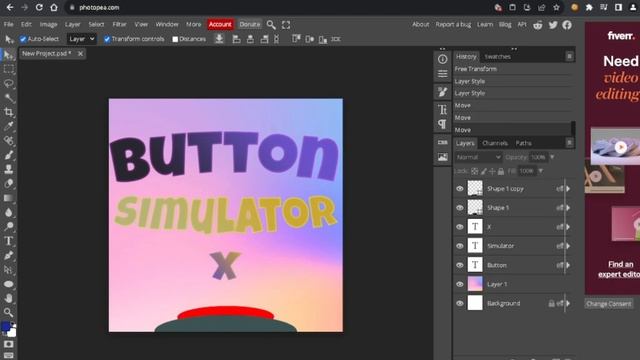The image size is (640, 360).
Task: Select the Path Select tool
Action: click(9, 270)
